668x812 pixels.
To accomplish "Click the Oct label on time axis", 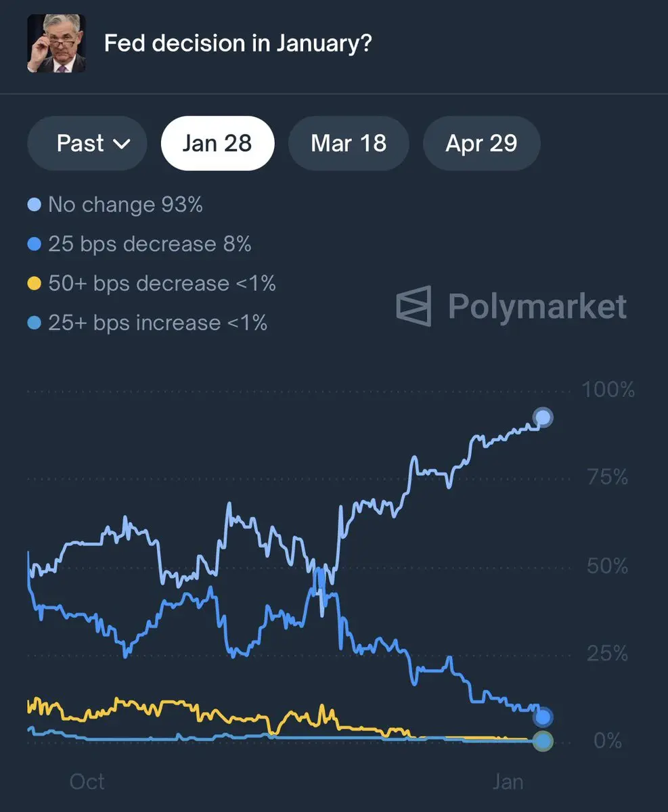I will pos(87,782).
